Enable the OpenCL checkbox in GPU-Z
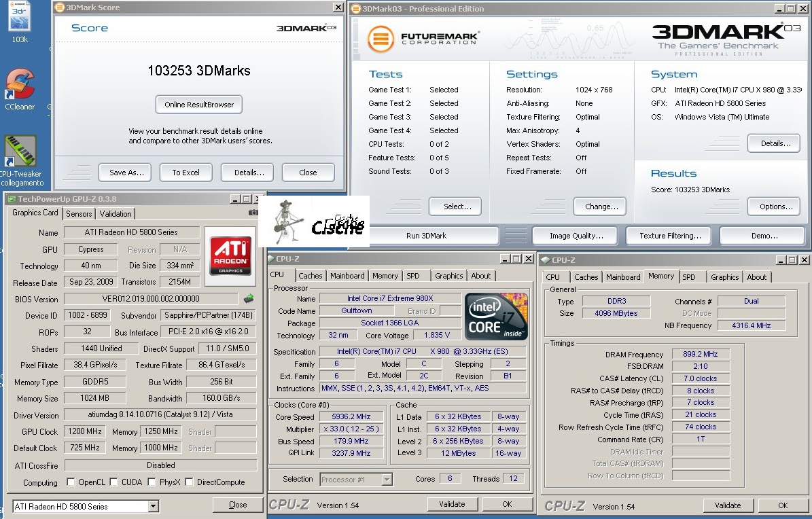 click(x=71, y=482)
